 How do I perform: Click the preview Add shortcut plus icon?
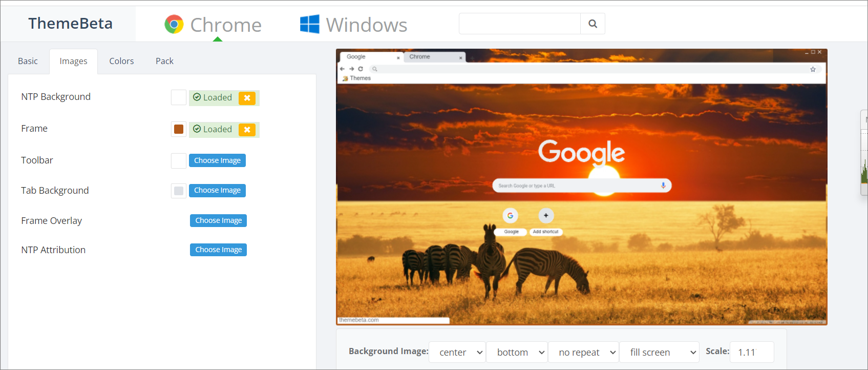[x=546, y=215]
